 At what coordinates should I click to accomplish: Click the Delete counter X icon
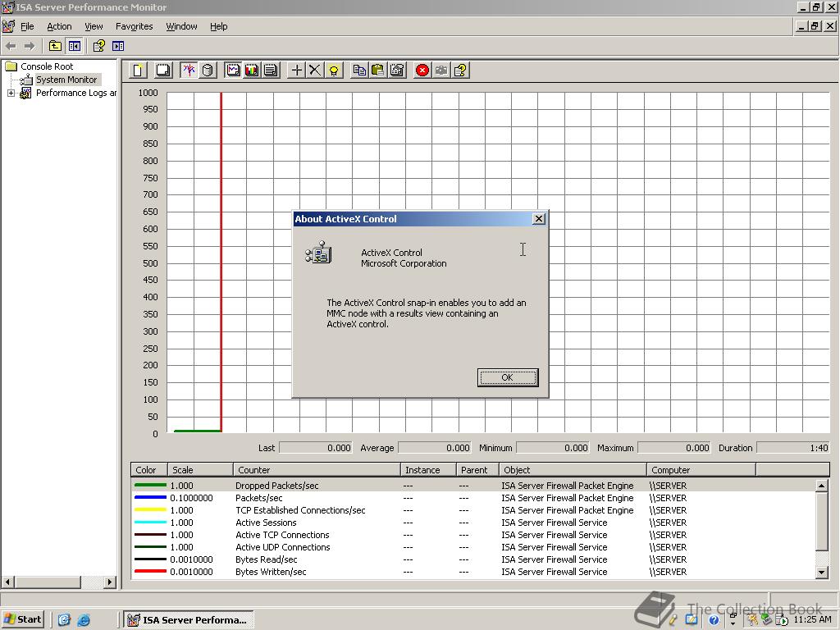point(315,71)
